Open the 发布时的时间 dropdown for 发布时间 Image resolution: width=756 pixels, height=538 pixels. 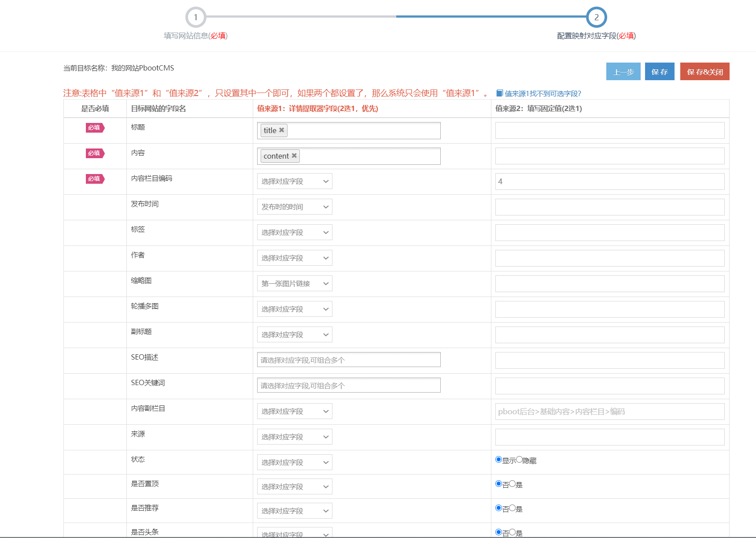tap(294, 206)
